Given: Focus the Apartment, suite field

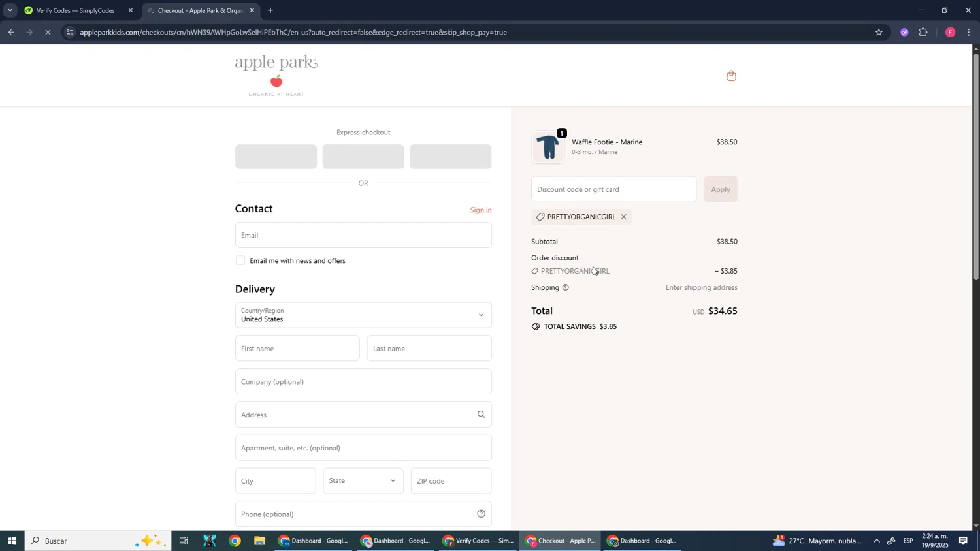Looking at the screenshot, I should click(x=363, y=447).
